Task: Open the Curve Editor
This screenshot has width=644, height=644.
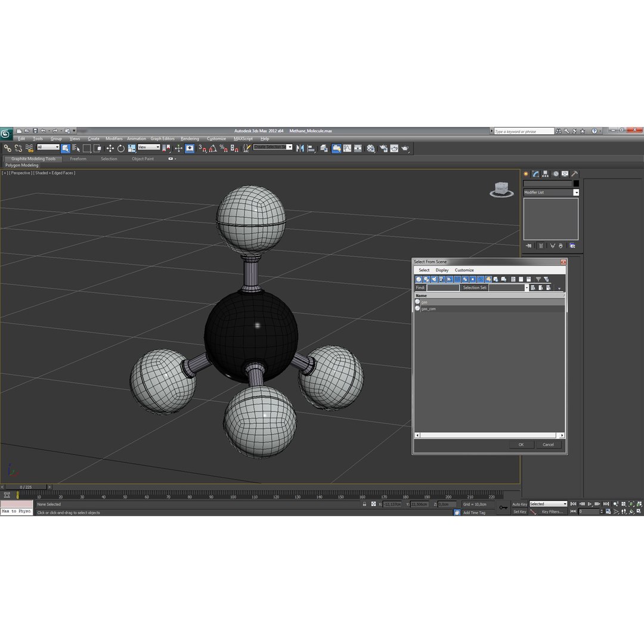Action: click(348, 148)
